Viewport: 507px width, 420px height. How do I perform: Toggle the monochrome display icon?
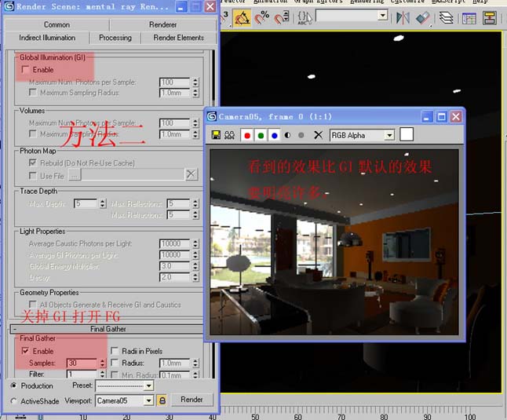click(x=301, y=135)
